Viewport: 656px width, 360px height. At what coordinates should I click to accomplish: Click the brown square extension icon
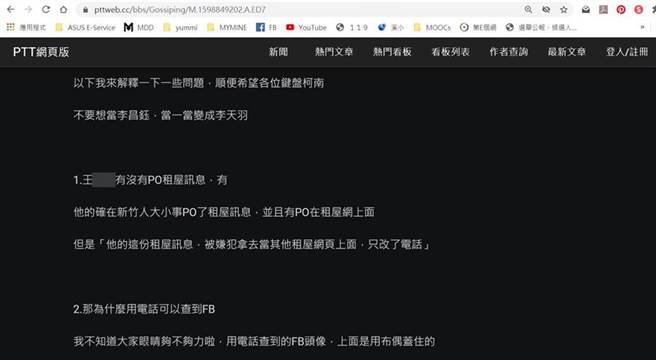coord(603,9)
